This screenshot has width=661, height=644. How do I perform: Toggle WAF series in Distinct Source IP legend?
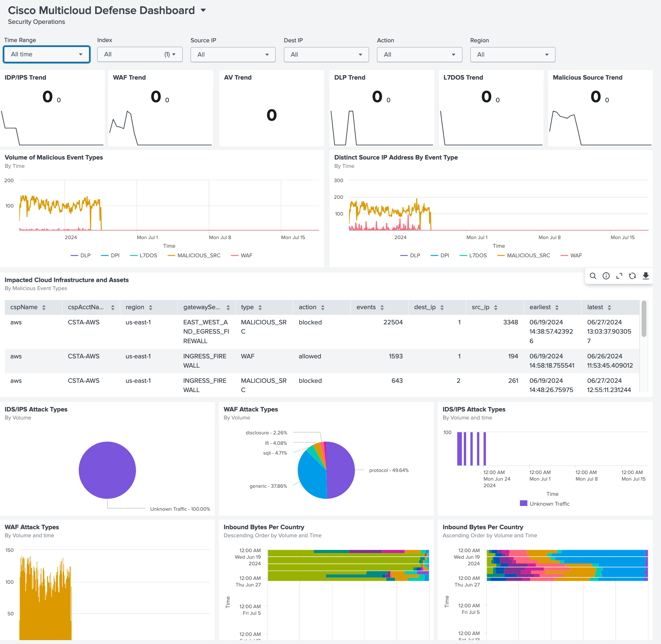point(571,256)
